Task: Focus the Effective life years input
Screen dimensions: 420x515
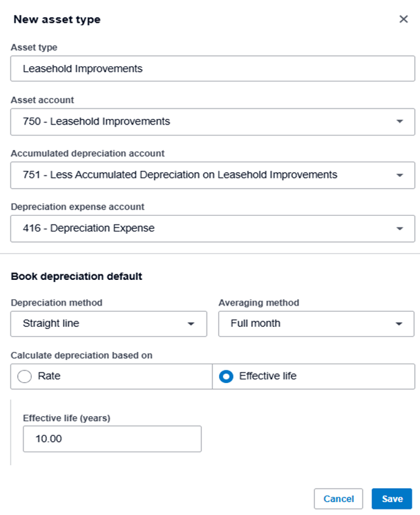Action: pos(112,439)
